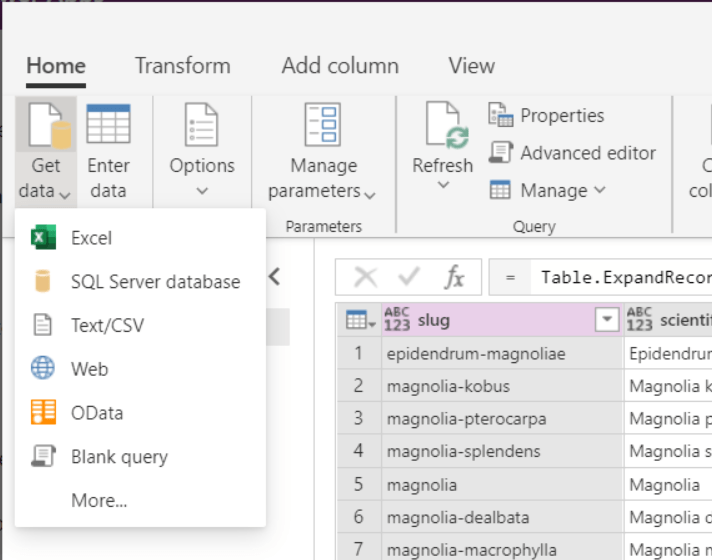
Task: Open the slug column filter dropdown
Action: point(606,320)
